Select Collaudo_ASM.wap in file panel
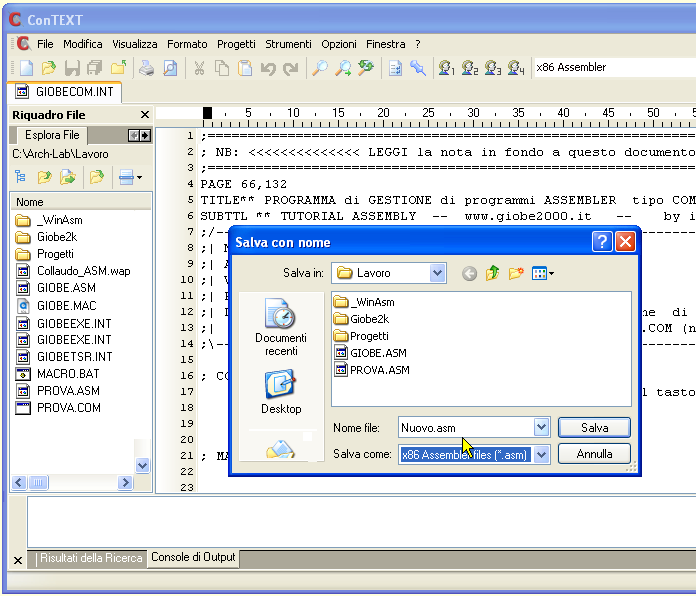Image resolution: width=696 pixels, height=596 pixels. pos(74,271)
